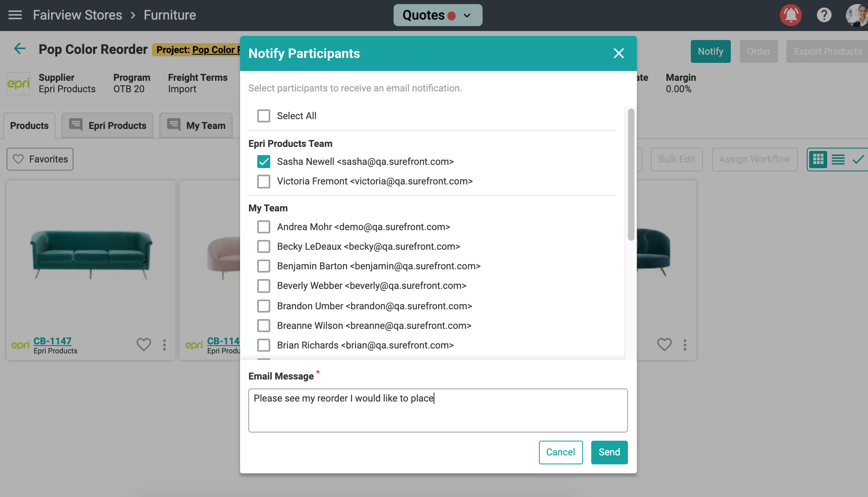This screenshot has height=497, width=868.
Task: Click the back arrow beside Pop Color Reorder
Action: tap(20, 49)
